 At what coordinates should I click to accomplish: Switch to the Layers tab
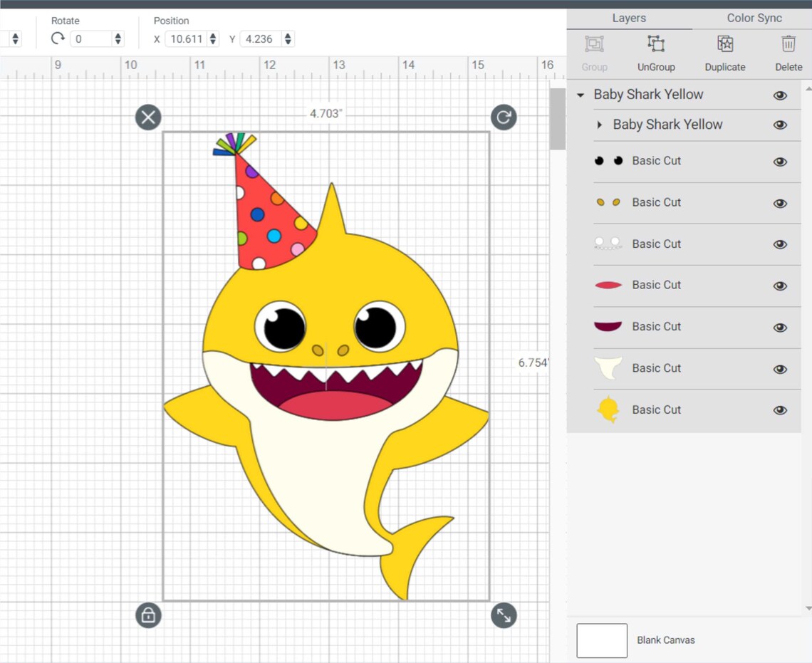click(x=629, y=18)
